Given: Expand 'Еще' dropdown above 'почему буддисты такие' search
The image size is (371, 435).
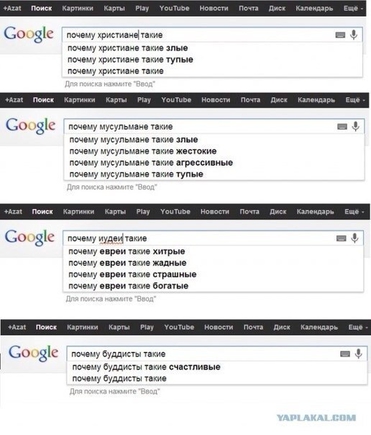Looking at the screenshot, I should point(358,327).
